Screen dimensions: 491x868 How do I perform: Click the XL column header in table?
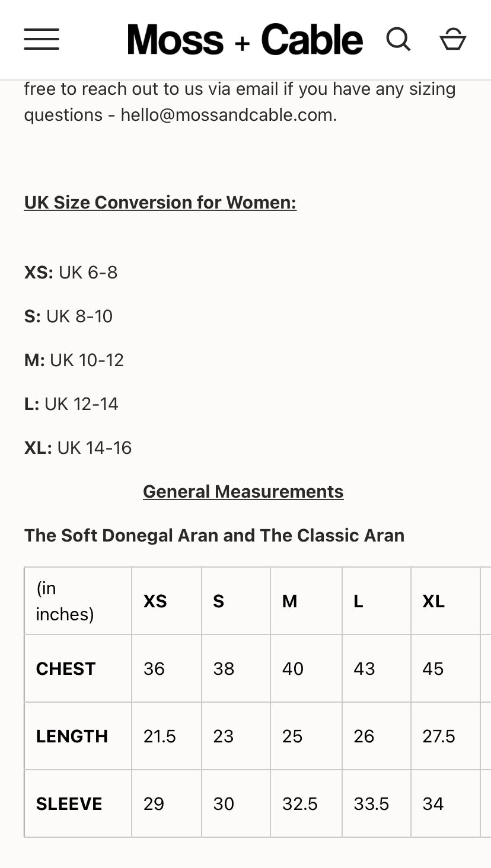(x=433, y=601)
